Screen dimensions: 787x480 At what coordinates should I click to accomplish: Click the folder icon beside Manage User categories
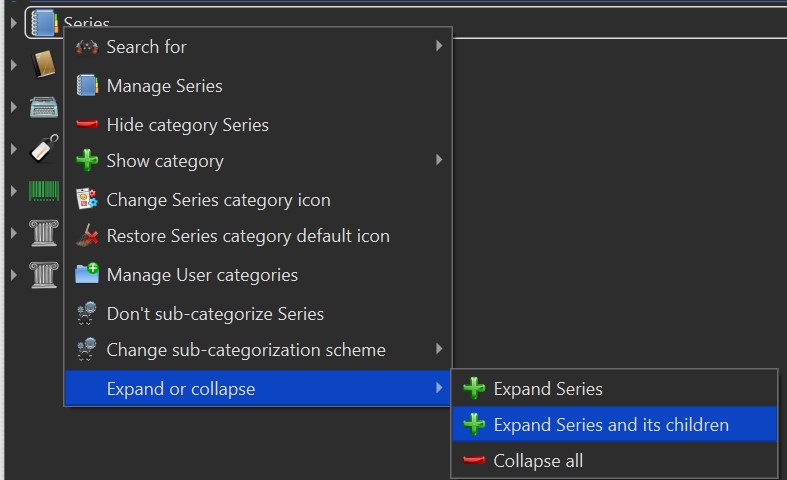point(87,275)
